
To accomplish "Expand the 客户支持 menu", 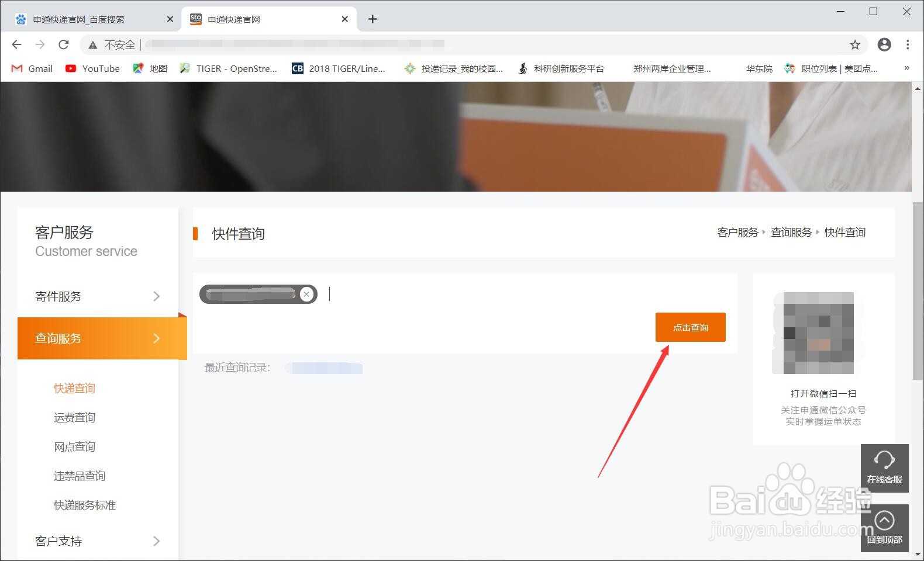I will [x=98, y=541].
